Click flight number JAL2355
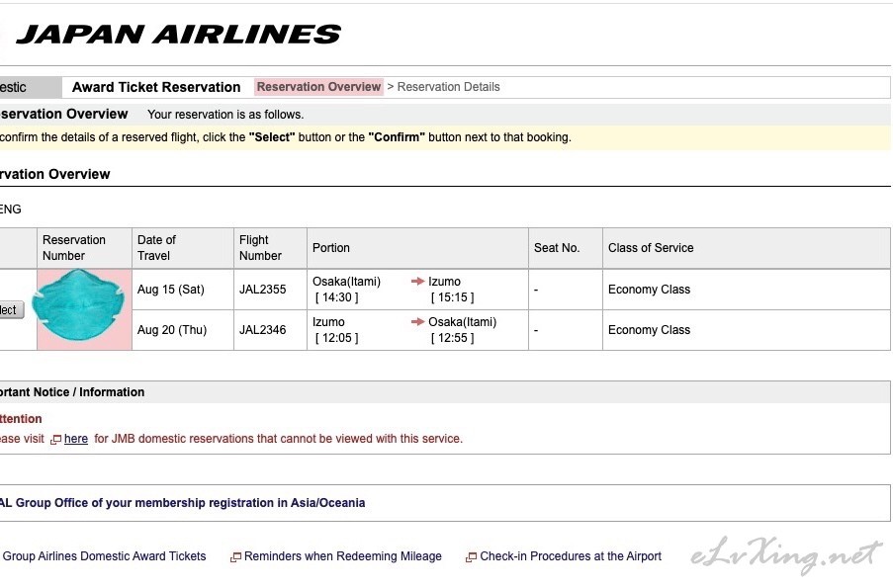 click(x=262, y=290)
